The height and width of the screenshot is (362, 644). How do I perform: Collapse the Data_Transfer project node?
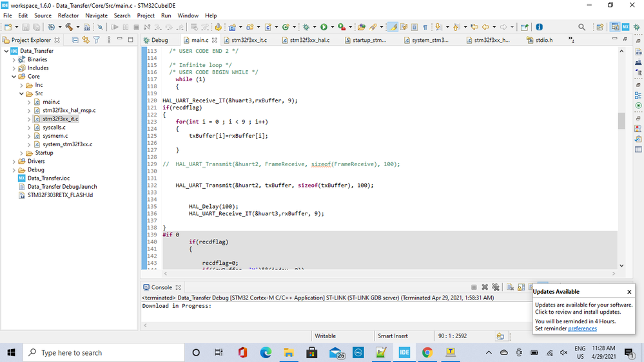click(x=6, y=51)
